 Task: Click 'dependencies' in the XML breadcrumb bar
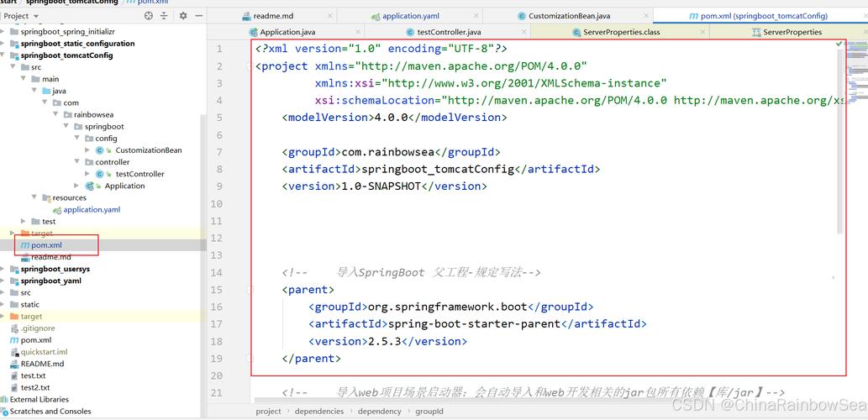318,412
